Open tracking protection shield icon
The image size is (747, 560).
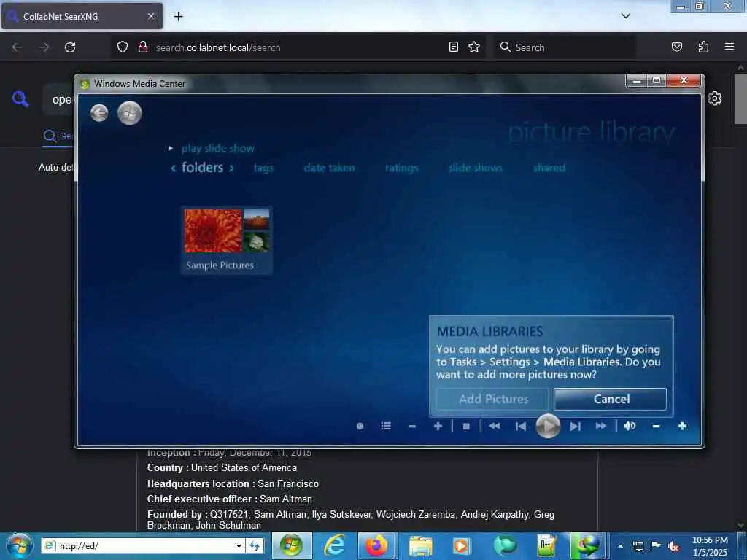(123, 47)
